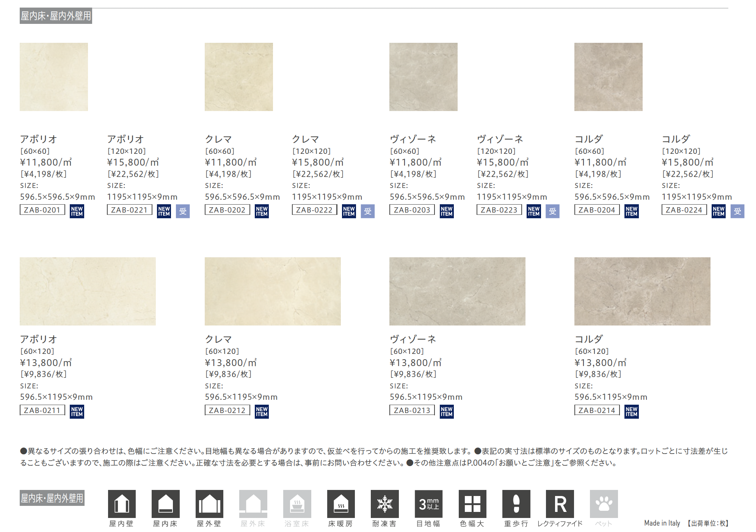Click the 目地幅 3mm joint width icon
Screen dimensions: 756x532
tap(428, 504)
